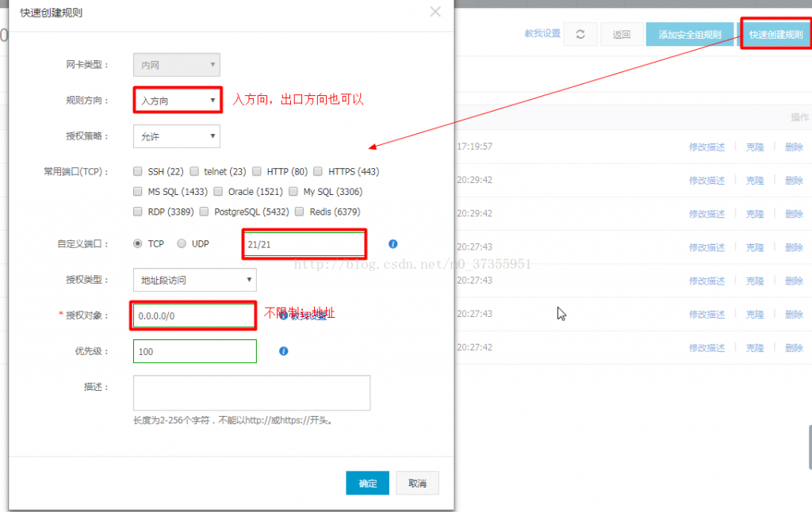812x512 pixels.
Task: Tick the My SQL (3306) checkbox
Action: [x=293, y=192]
